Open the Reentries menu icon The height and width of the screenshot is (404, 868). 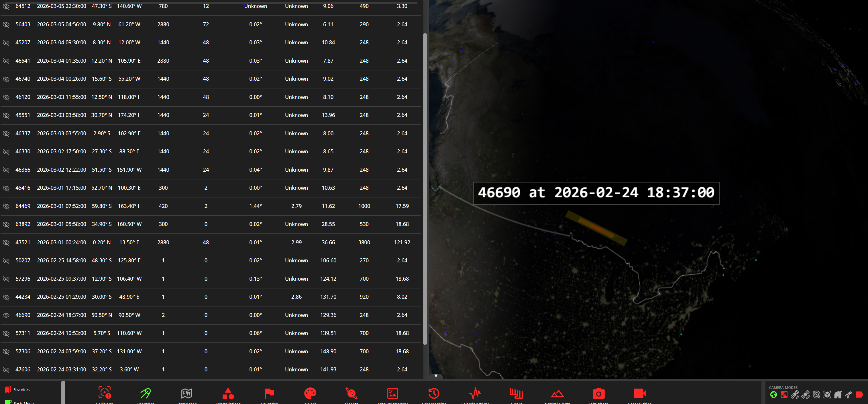(x=146, y=393)
